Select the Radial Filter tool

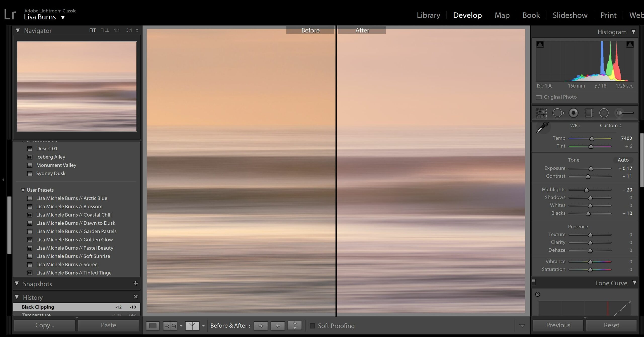(604, 113)
